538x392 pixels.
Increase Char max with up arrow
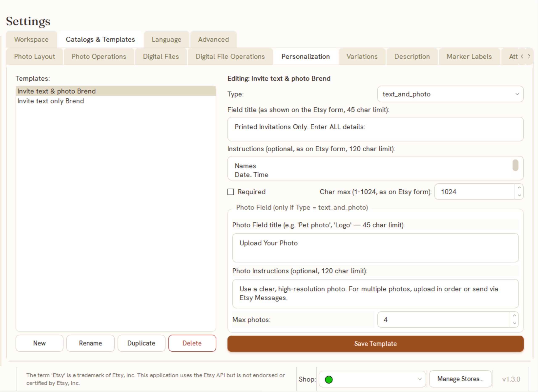519,188
